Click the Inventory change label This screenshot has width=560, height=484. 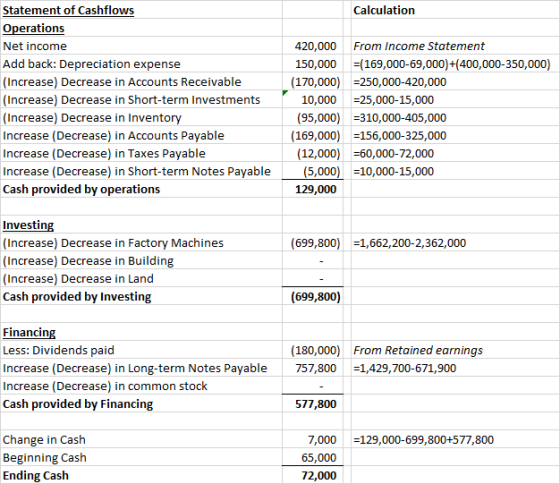[92, 118]
